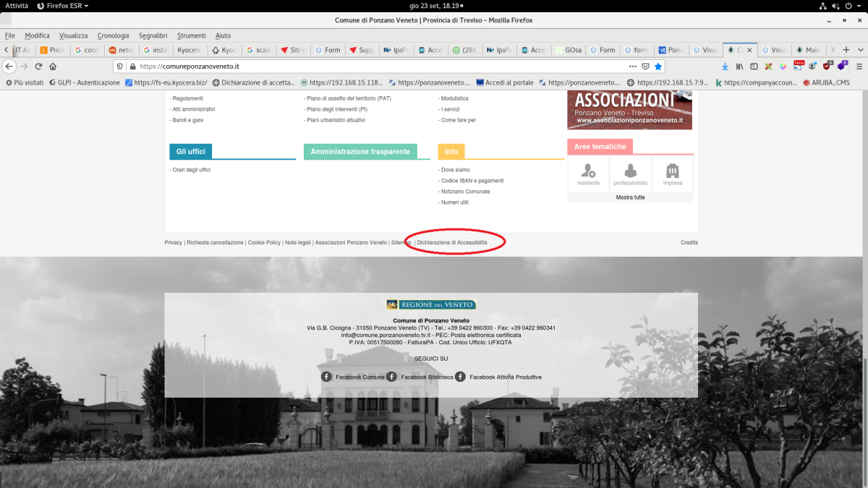This screenshot has height=488, width=868.
Task: Open the Gli uffici section heading
Action: (190, 152)
